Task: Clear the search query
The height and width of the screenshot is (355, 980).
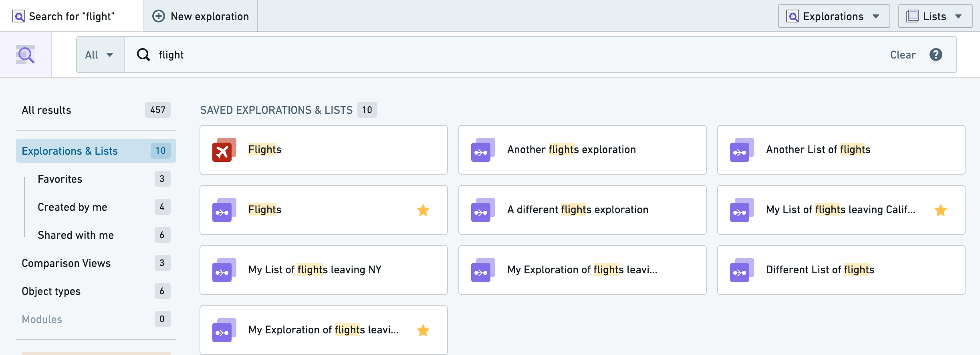Action: (x=903, y=55)
